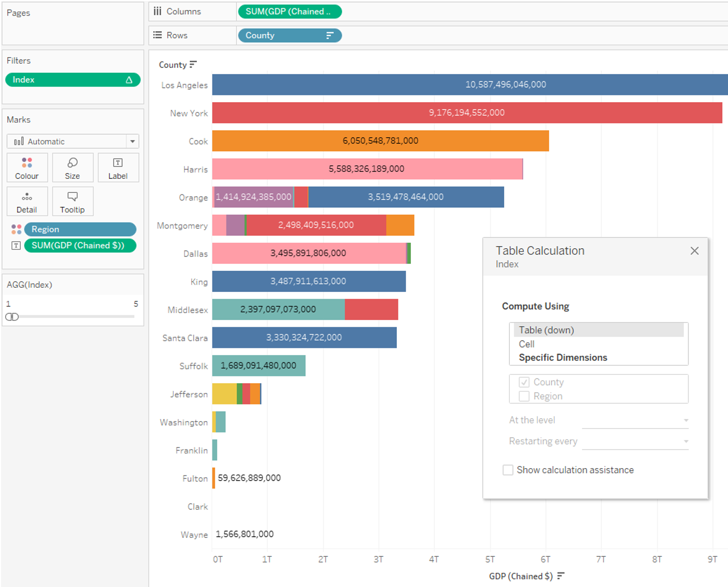Click sort icon on County rows pill
The image size is (728, 587).
330,35
